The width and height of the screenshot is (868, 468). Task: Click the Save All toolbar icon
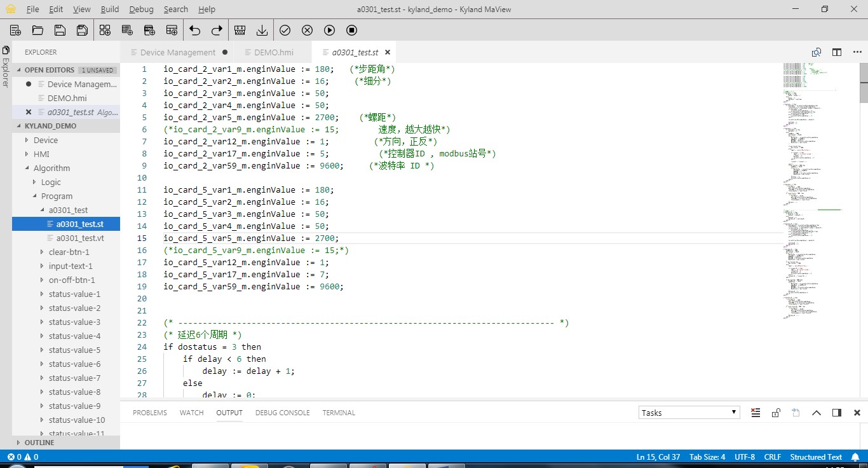(82, 30)
